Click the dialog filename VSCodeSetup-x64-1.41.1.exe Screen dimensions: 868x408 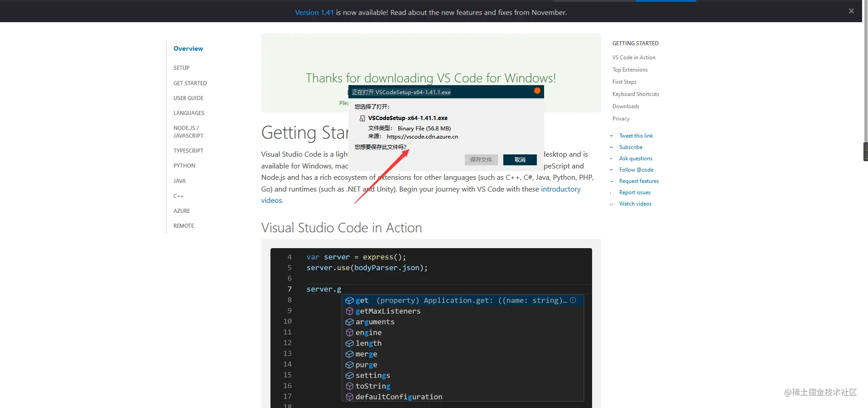point(408,118)
